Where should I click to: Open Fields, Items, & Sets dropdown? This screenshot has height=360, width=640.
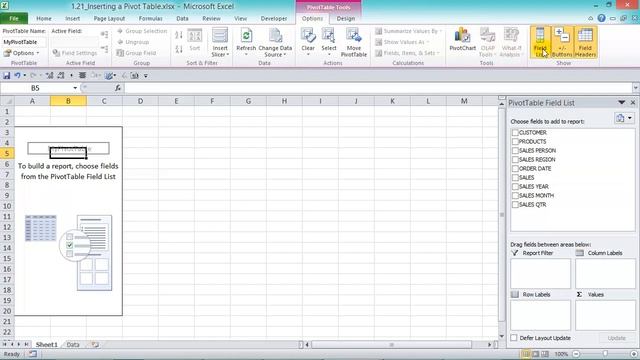(407, 53)
